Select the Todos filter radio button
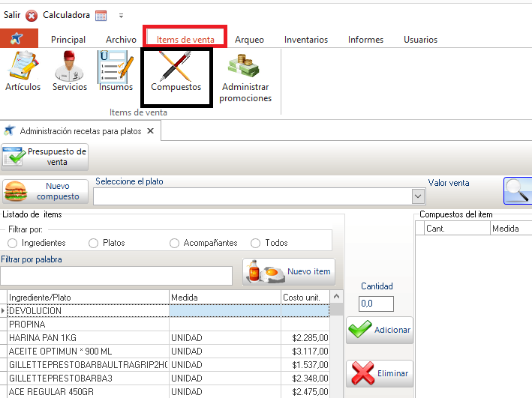 pyautogui.click(x=256, y=243)
